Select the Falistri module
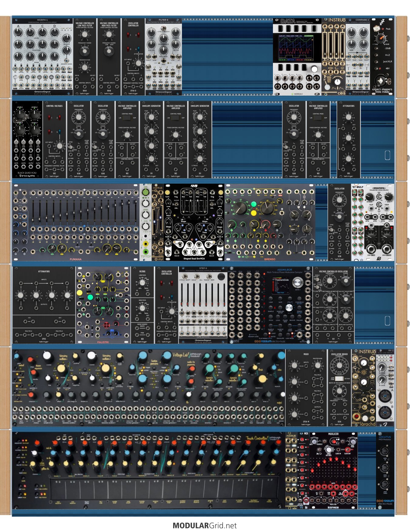The height and width of the screenshot is (532, 410). point(103,305)
